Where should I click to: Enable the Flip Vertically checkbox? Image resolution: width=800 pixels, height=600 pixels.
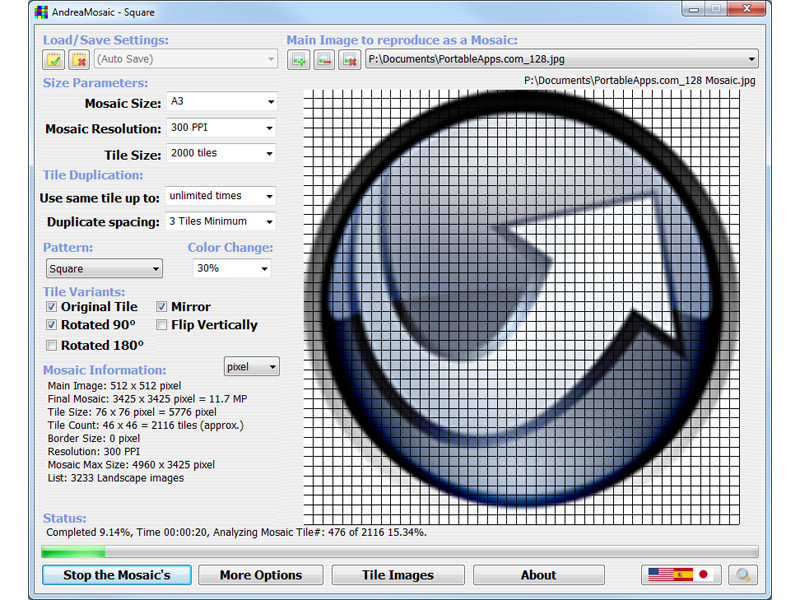(162, 325)
